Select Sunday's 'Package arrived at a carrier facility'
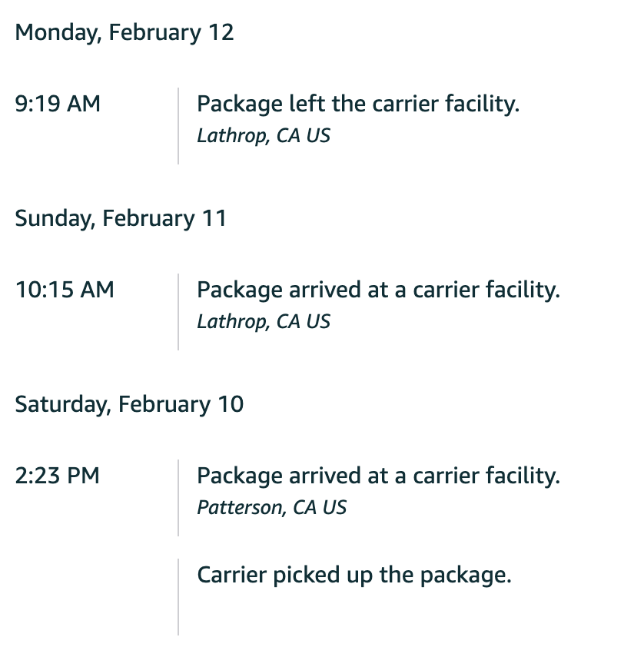 [x=378, y=290]
